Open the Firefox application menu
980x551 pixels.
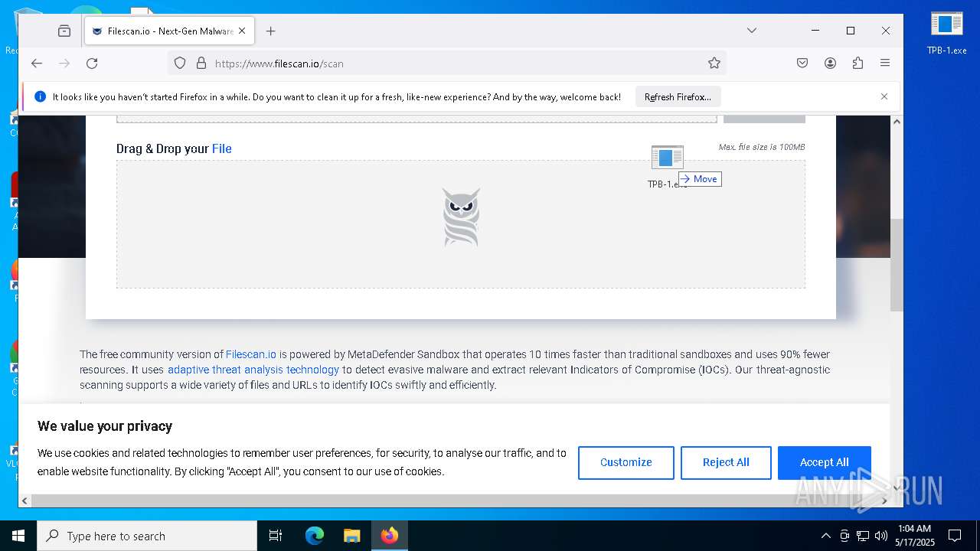(x=885, y=64)
